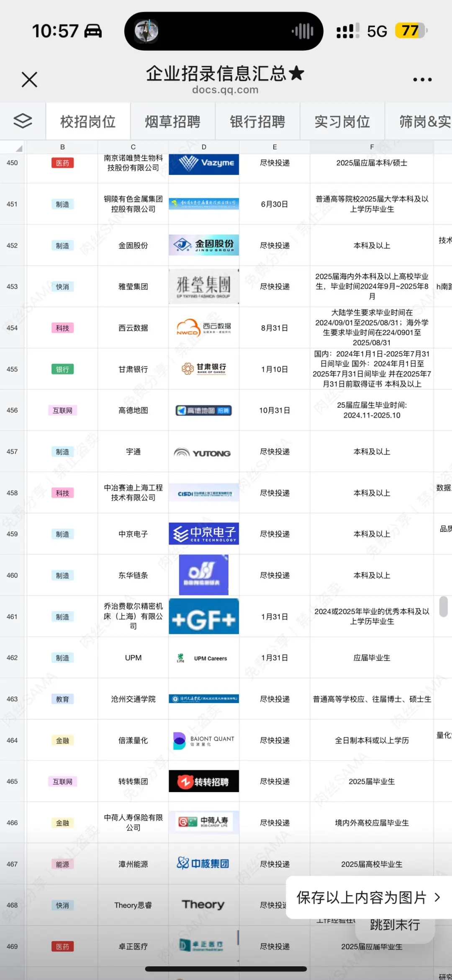Tap the 高德地图 招聘 logo
Image resolution: width=452 pixels, height=980 pixels.
click(x=204, y=410)
